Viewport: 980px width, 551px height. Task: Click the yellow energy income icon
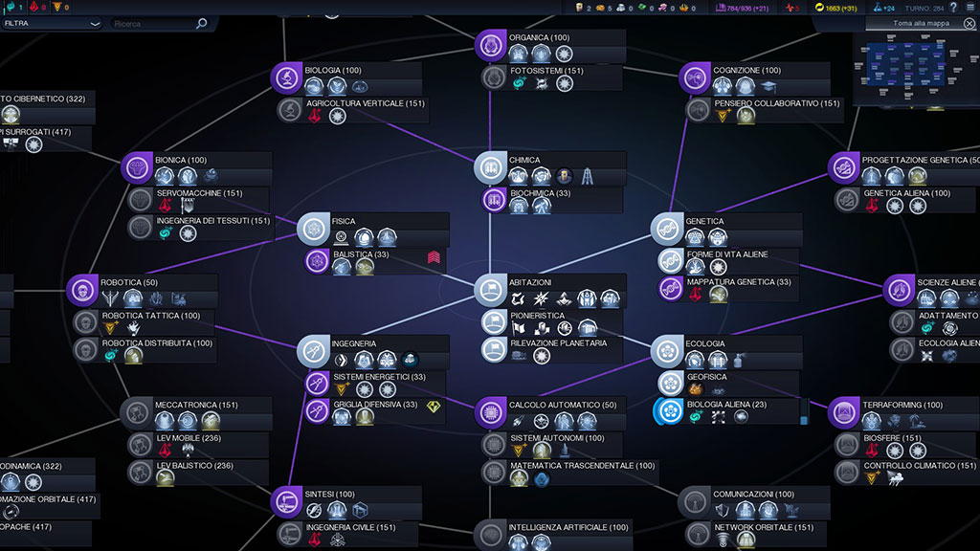tap(819, 8)
